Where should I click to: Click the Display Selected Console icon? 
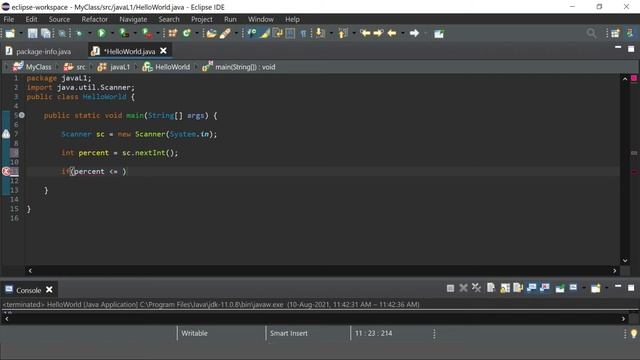coord(573,287)
